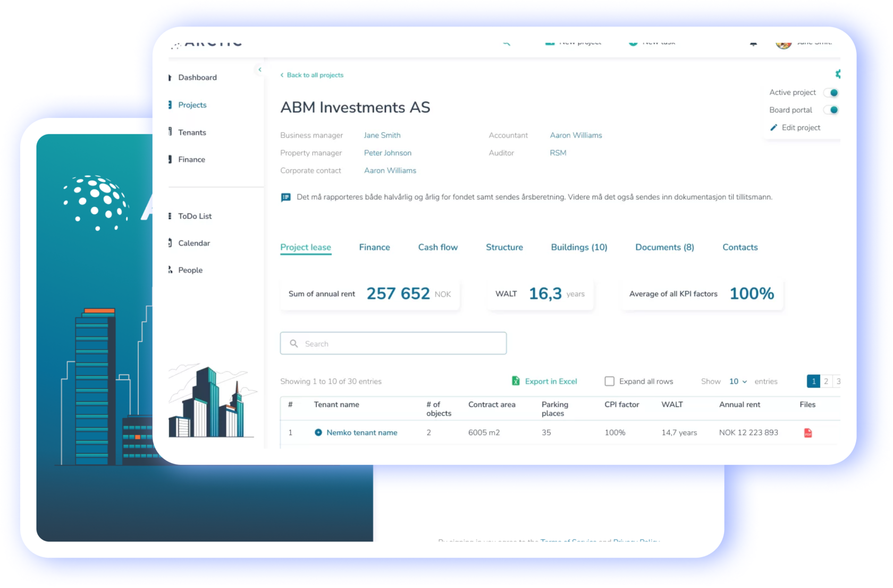Open Calendar in the sidebar
The image size is (893, 588).
tap(193, 243)
